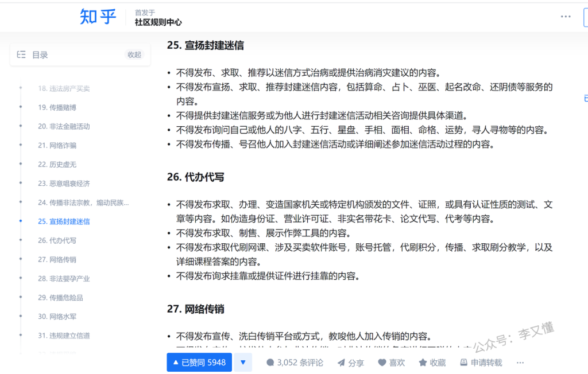Jump to section 29. 传播危险品
588x374 pixels.
coord(60,298)
